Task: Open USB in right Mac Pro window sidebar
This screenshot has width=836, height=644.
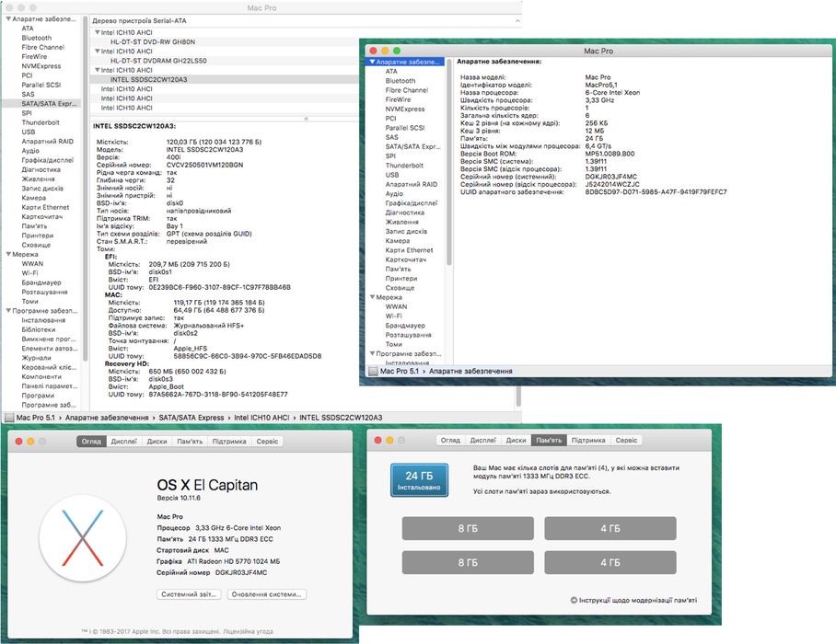Action: click(x=392, y=175)
